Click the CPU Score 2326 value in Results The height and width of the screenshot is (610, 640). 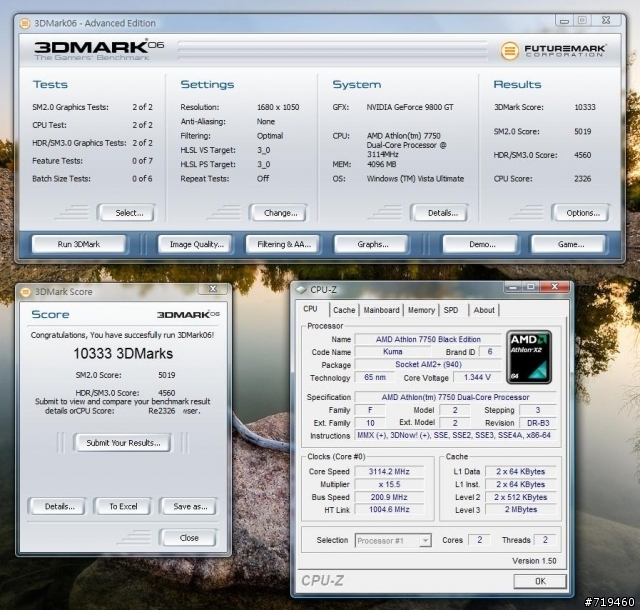click(x=582, y=178)
